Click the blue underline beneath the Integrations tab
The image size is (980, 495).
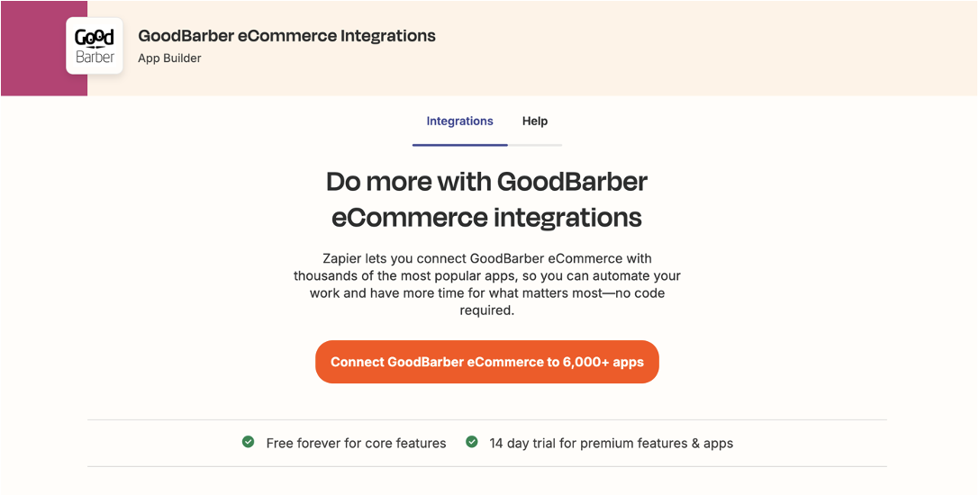coord(459,144)
